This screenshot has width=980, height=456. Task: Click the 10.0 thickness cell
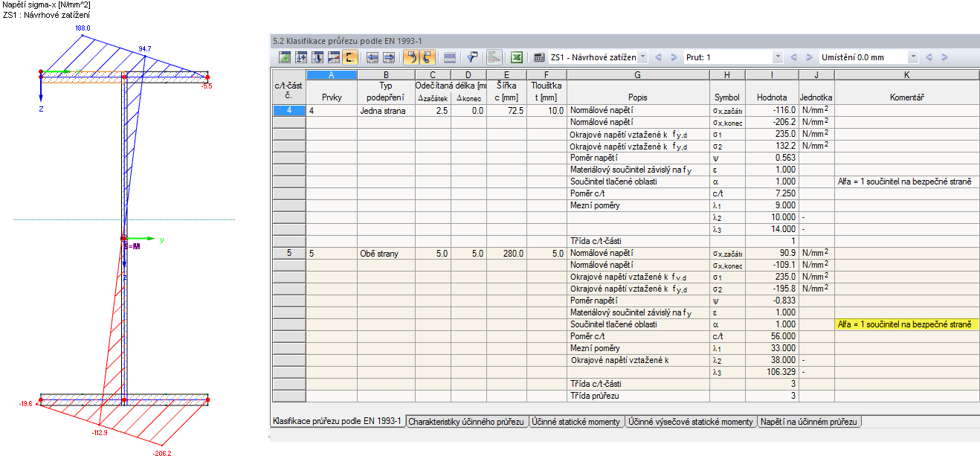click(546, 110)
